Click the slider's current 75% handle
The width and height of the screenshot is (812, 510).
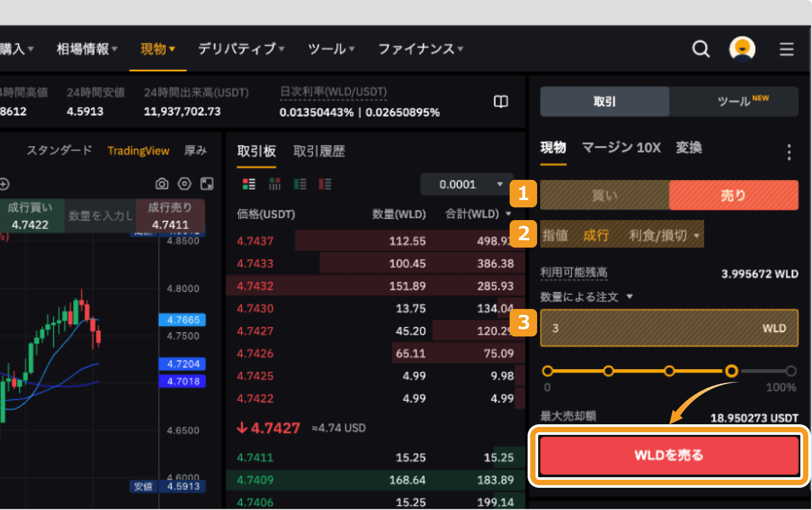(731, 371)
